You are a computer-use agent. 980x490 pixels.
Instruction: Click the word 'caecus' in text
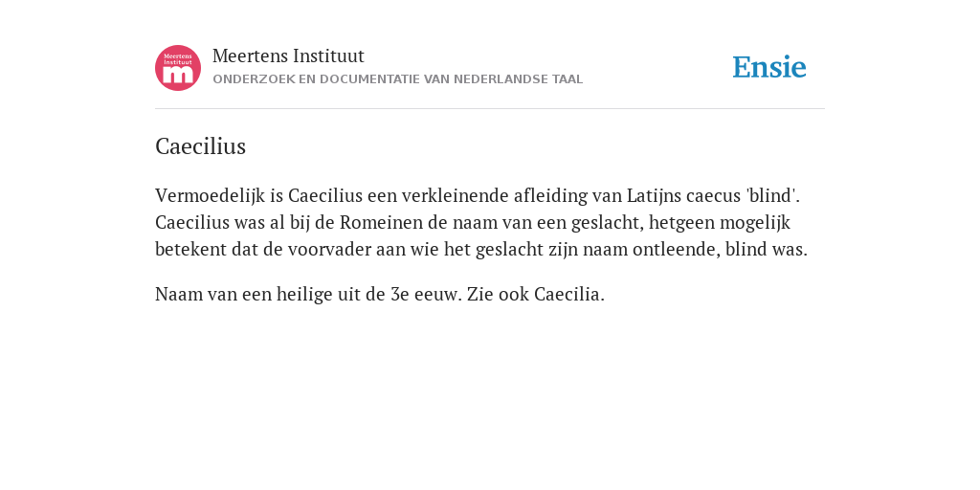713,196
